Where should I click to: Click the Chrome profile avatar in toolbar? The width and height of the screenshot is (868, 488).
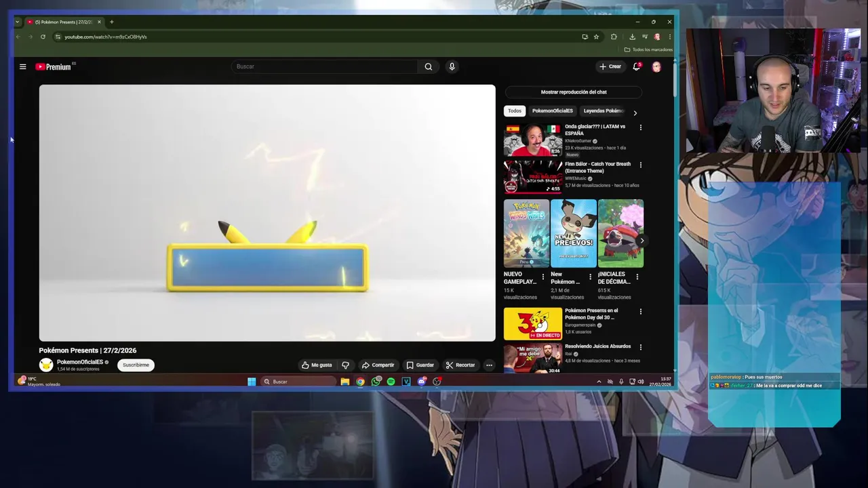point(656,37)
